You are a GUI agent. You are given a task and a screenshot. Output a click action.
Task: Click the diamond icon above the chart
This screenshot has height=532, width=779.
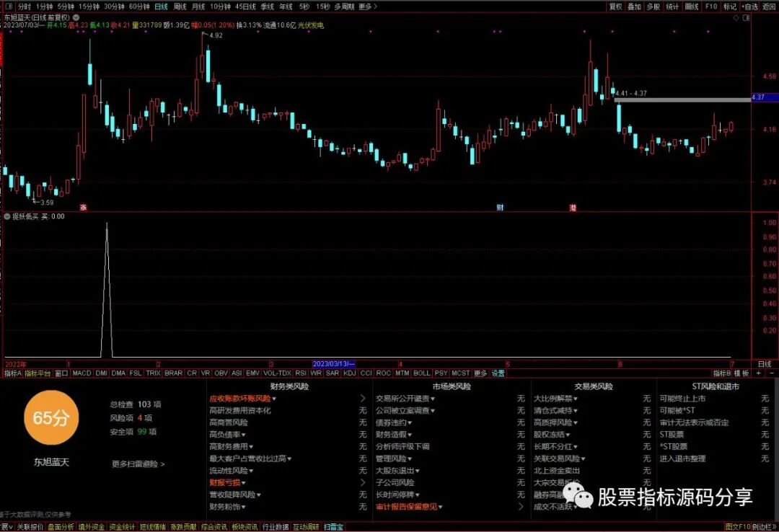tap(736, 17)
